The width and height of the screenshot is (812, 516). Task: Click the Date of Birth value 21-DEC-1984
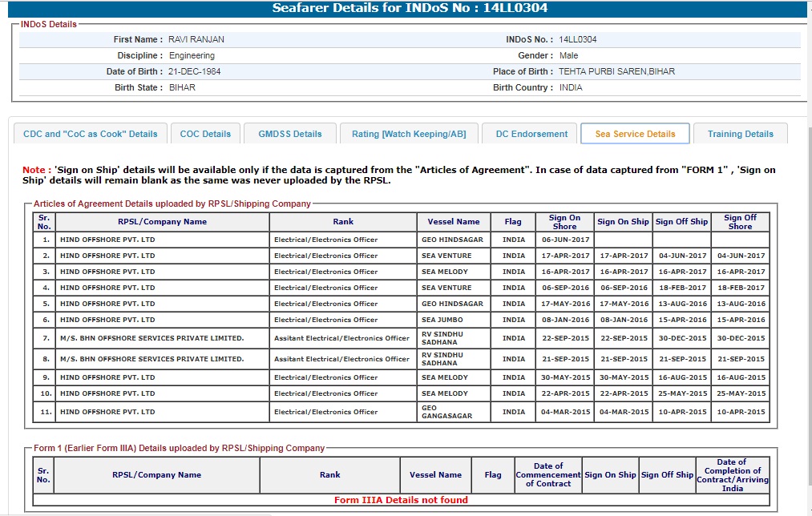195,71
